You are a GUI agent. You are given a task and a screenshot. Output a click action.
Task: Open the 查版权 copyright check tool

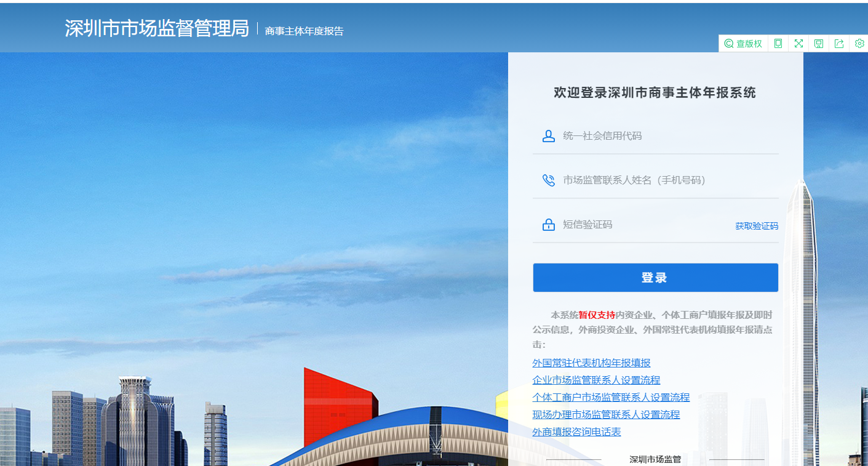pos(743,43)
